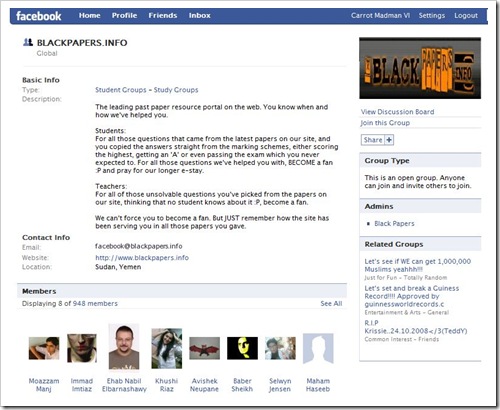
Task: Click the Sudan, Yemen location text
Action: tap(118, 267)
